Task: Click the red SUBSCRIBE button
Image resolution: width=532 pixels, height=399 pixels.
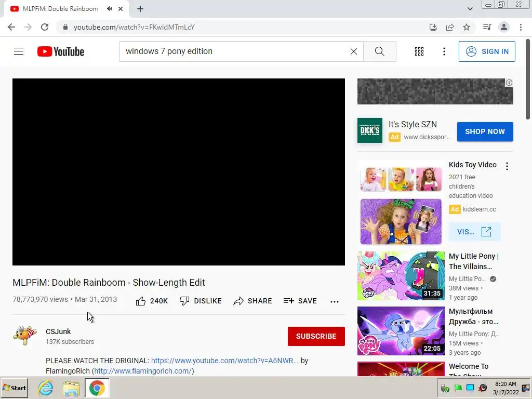Action: tap(316, 336)
